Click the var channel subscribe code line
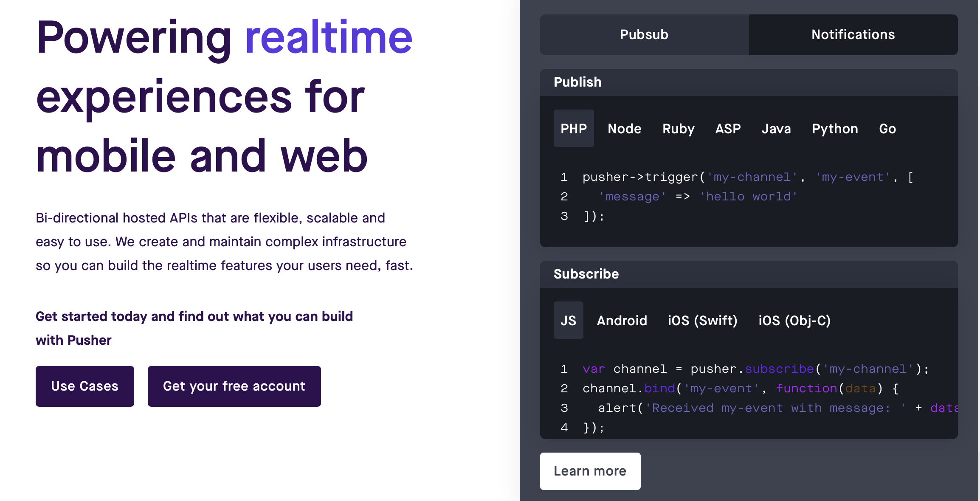980x501 pixels. [756, 369]
